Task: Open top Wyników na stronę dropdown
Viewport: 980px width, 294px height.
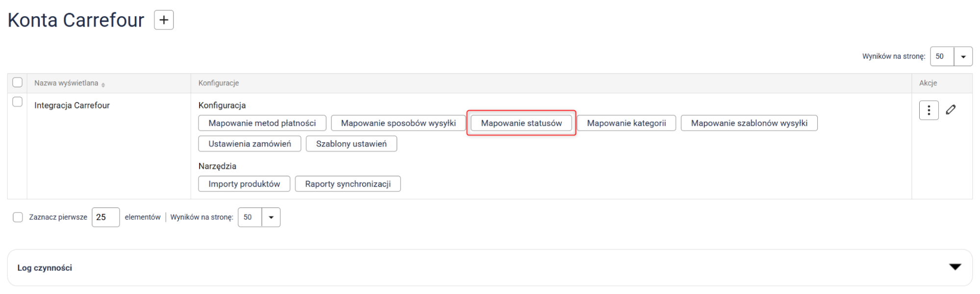Action: (963, 56)
